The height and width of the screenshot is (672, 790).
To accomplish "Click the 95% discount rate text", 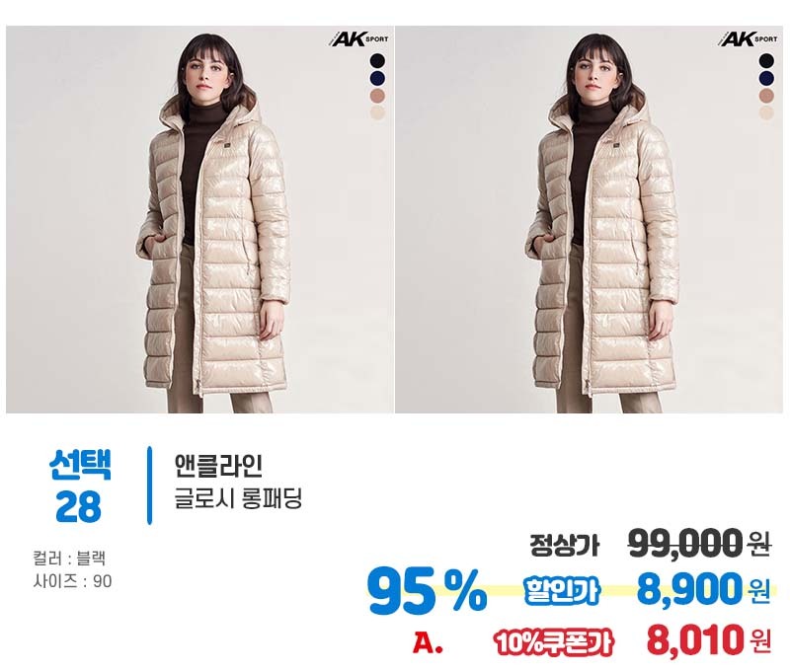I will tap(428, 591).
